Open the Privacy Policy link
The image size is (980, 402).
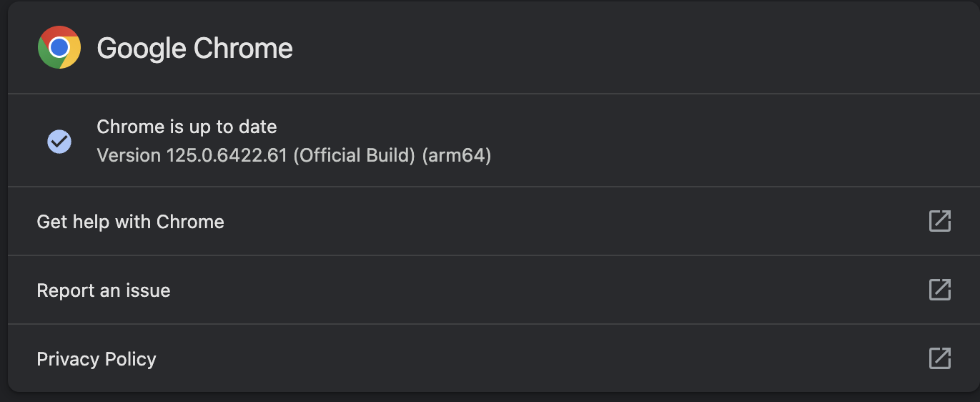(x=96, y=359)
